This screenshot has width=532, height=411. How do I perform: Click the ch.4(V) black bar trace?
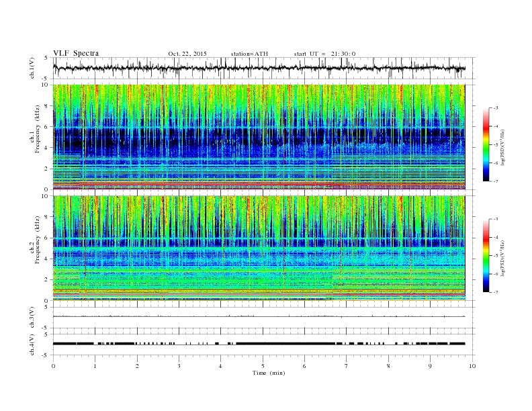[x=259, y=344]
